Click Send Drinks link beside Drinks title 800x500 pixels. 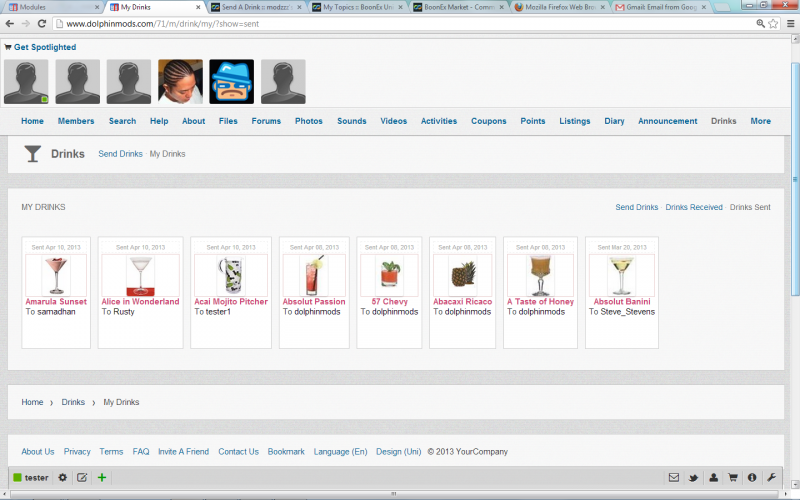click(x=120, y=154)
